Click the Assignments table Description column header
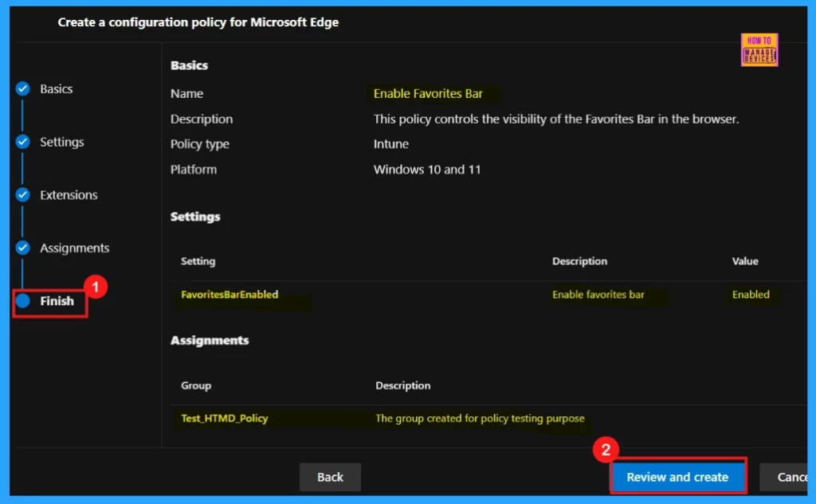The image size is (816, 504). click(x=402, y=386)
